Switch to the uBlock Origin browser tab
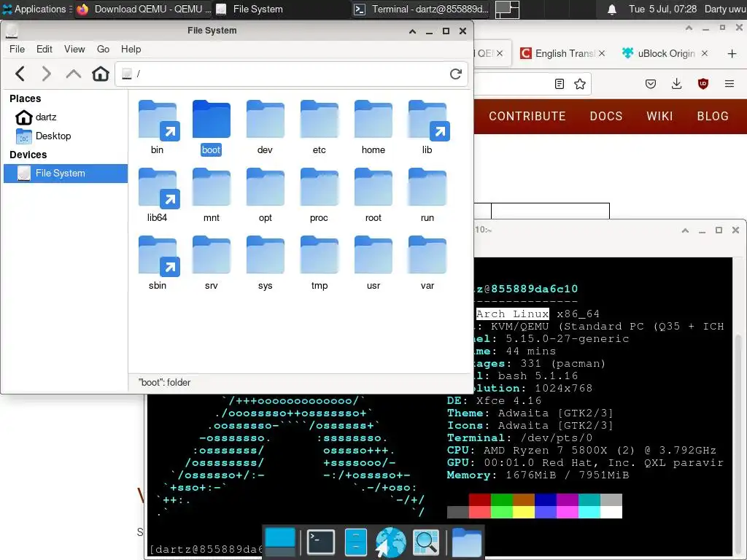747x560 pixels. 664,53
